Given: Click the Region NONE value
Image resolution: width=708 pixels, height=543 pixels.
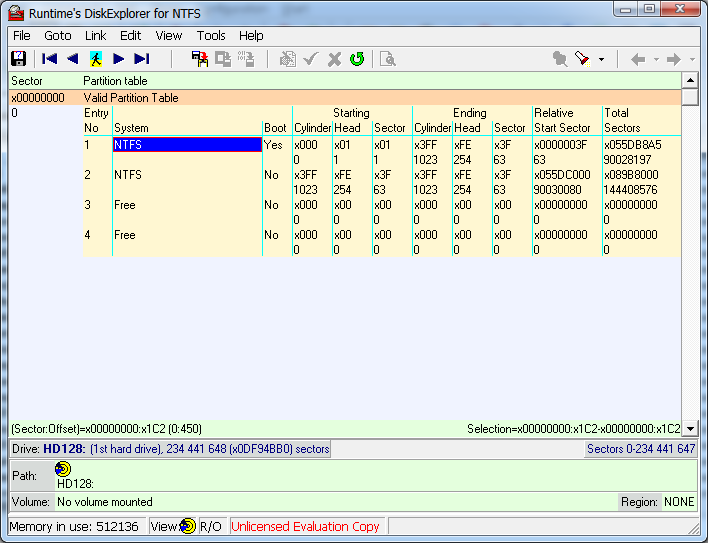Looking at the screenshot, I should tap(679, 502).
